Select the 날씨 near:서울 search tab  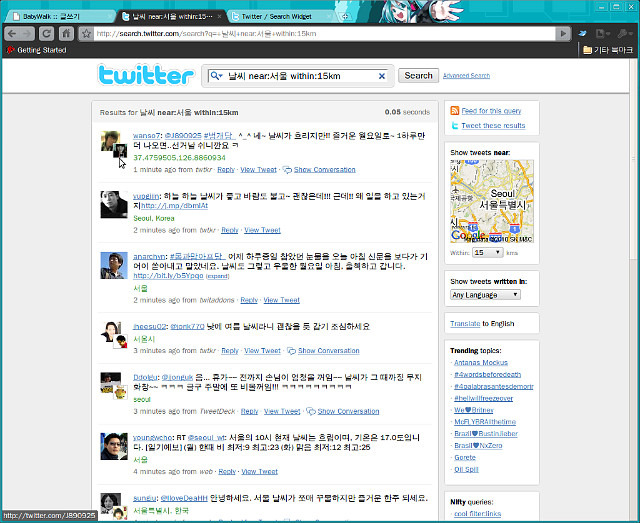tap(172, 16)
